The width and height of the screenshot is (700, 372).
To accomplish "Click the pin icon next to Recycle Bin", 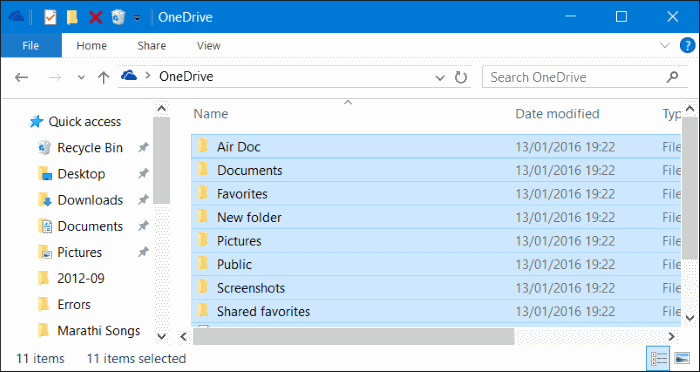I will [143, 148].
